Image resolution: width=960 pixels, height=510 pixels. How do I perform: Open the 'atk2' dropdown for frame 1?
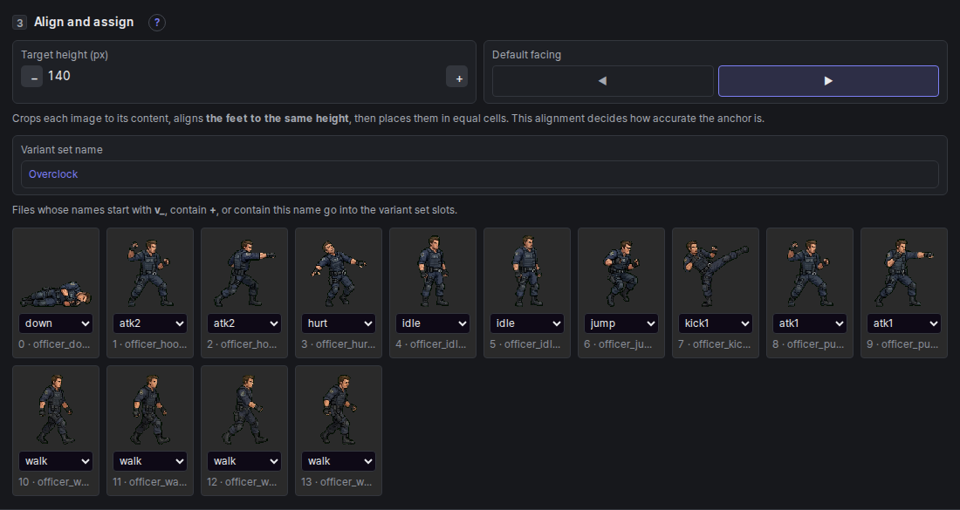tap(150, 323)
